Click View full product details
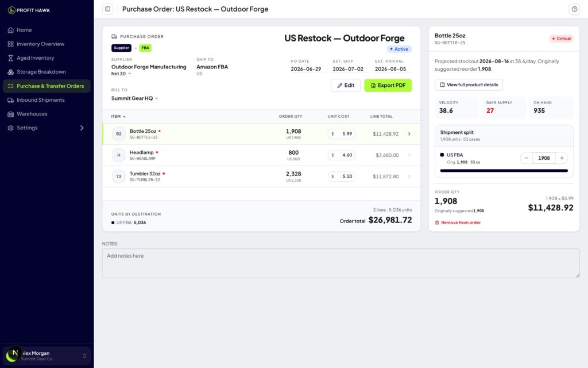This screenshot has height=368, width=588. 469,85
